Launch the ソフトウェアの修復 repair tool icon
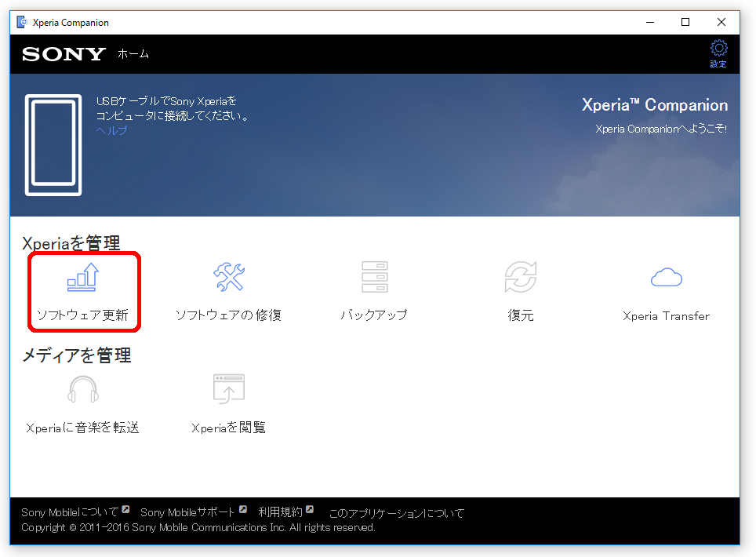This screenshot has height=557, width=756. click(229, 277)
